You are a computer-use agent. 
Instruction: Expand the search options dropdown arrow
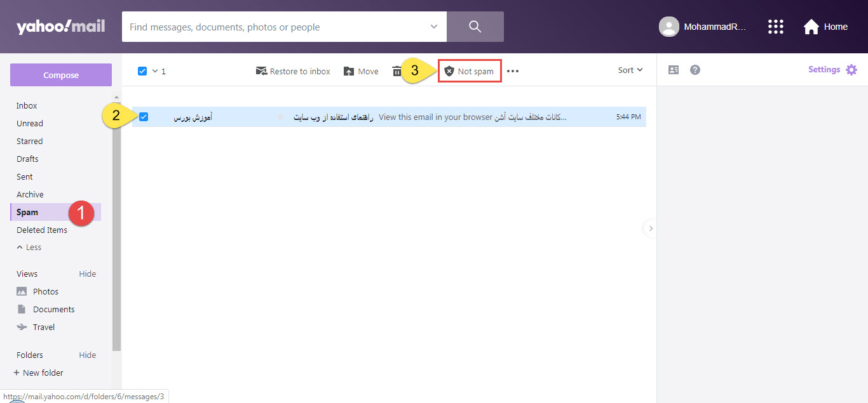(434, 27)
